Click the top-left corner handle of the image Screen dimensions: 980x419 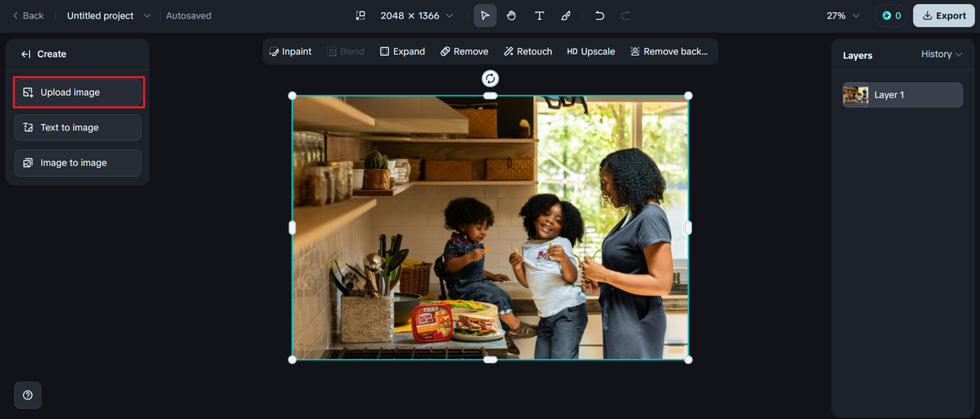pos(292,96)
